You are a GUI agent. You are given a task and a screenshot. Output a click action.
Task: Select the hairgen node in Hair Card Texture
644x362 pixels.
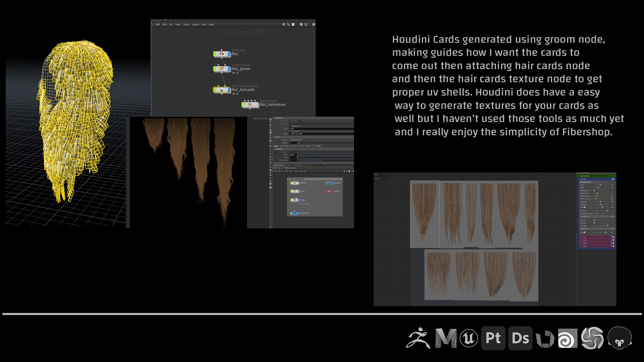tap(294, 200)
